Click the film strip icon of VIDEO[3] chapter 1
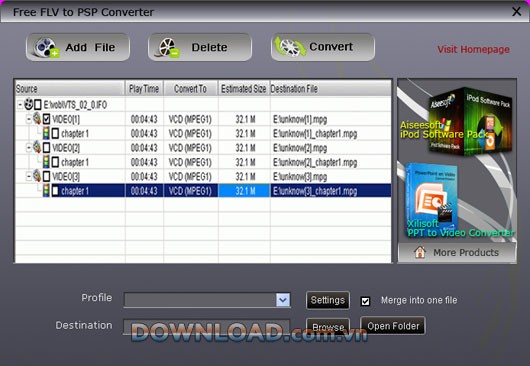This screenshot has height=366, width=530. coord(46,191)
